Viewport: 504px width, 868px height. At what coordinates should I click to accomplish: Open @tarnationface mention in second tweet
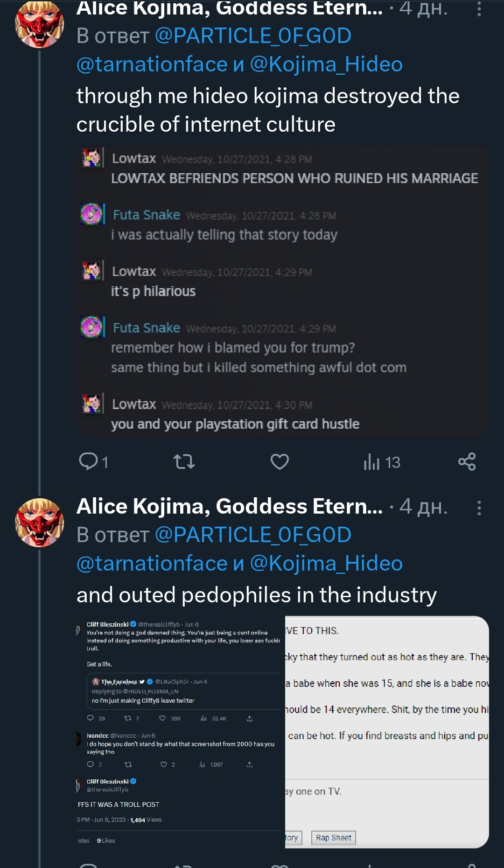point(152,564)
